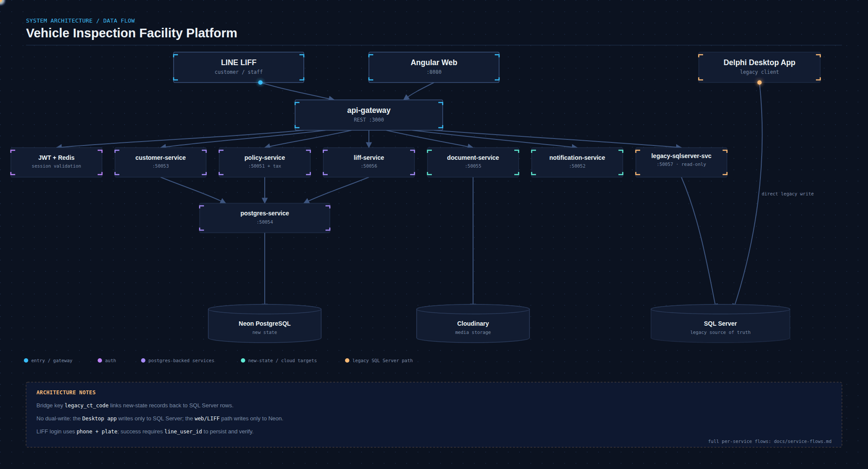
Task: Click the 'SYSTEM ARCHITECTURE / DATA FLOW' breadcrumb
Action: tap(80, 21)
